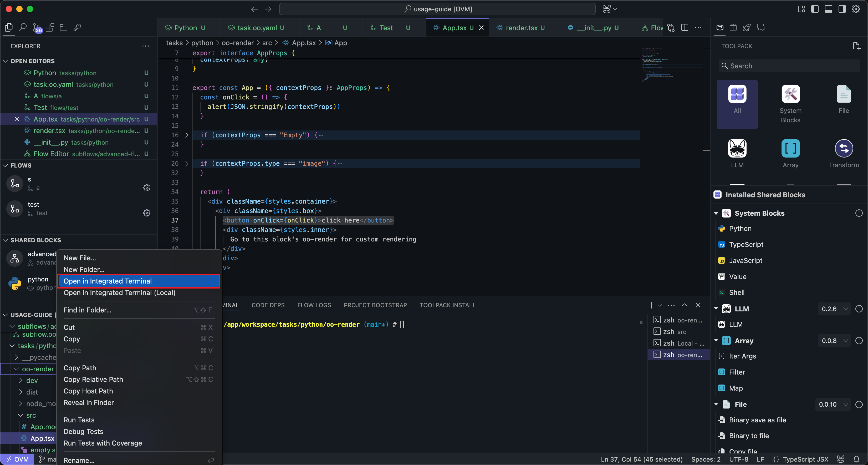Click the Extensions icon in activity bar
Image resolution: width=868 pixels, height=465 pixels.
pyautogui.click(x=50, y=28)
